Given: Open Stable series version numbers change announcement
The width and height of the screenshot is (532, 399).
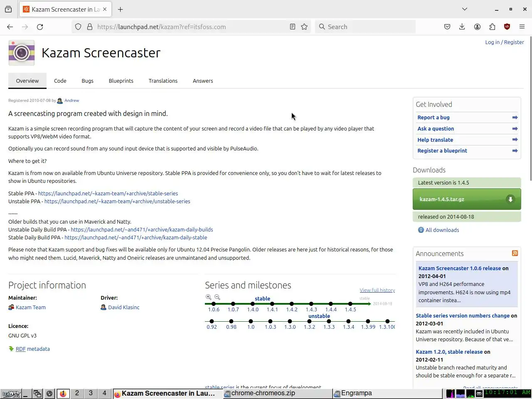Looking at the screenshot, I should (x=463, y=316).
